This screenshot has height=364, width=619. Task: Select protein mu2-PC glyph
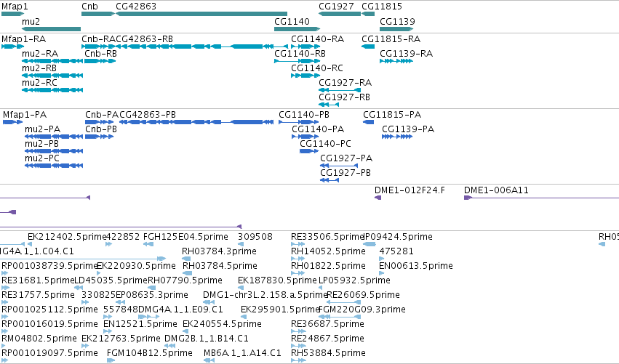54,166
